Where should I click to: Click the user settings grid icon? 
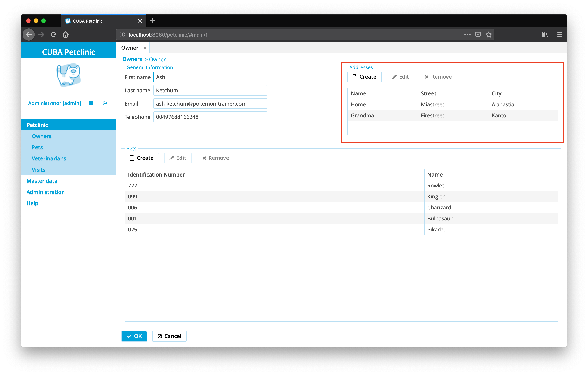pyautogui.click(x=91, y=103)
